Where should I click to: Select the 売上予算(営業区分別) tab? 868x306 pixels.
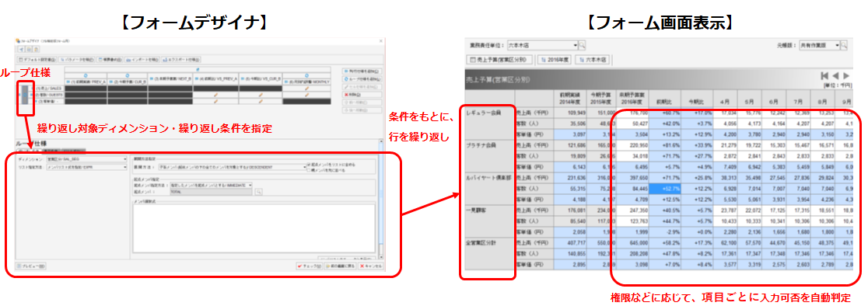[500, 59]
